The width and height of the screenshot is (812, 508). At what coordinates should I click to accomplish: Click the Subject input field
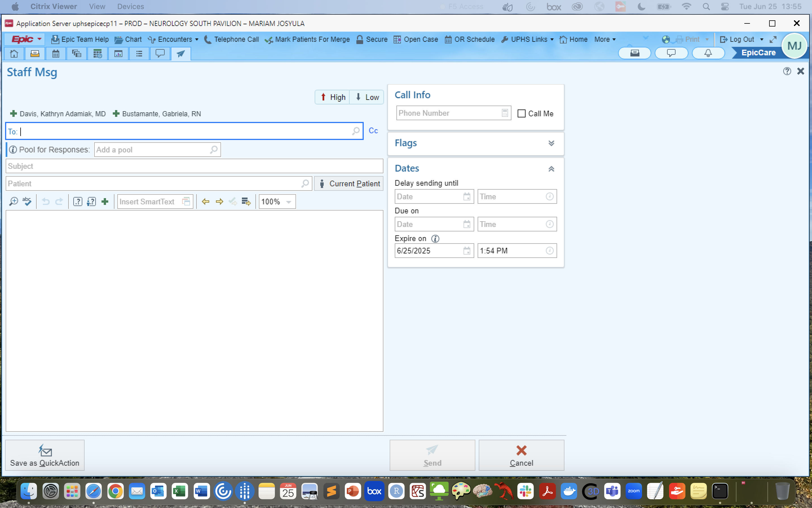[x=194, y=166]
